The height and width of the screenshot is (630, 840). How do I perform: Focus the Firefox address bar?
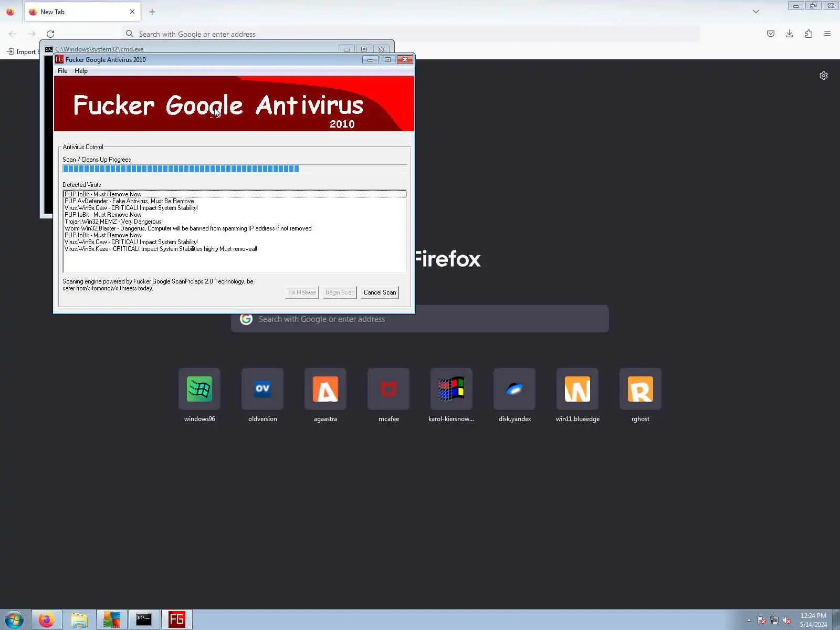click(x=411, y=34)
